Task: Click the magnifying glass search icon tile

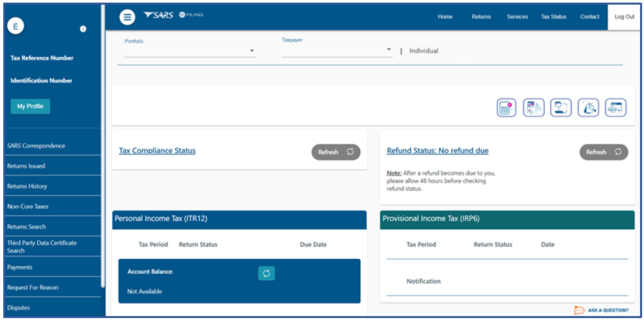Action: 589,108
